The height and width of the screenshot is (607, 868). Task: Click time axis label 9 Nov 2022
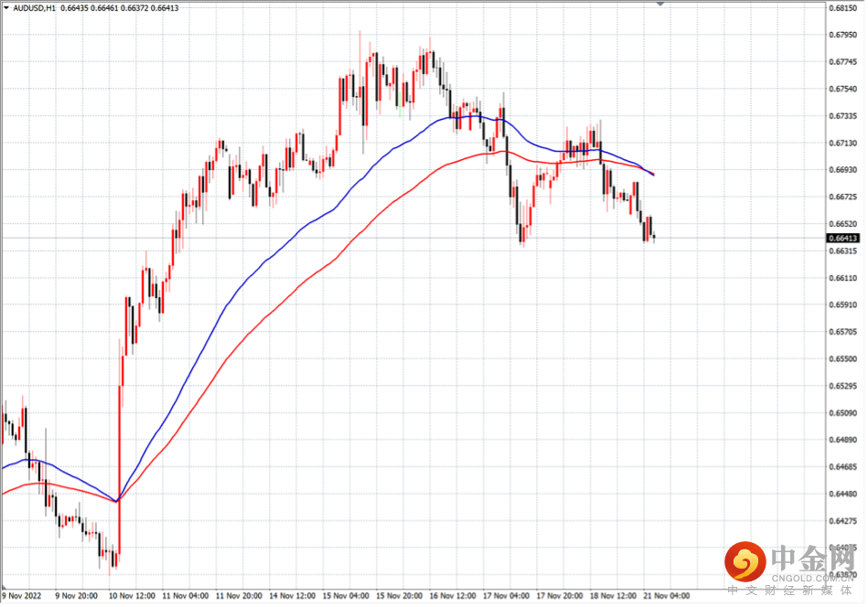click(x=22, y=596)
